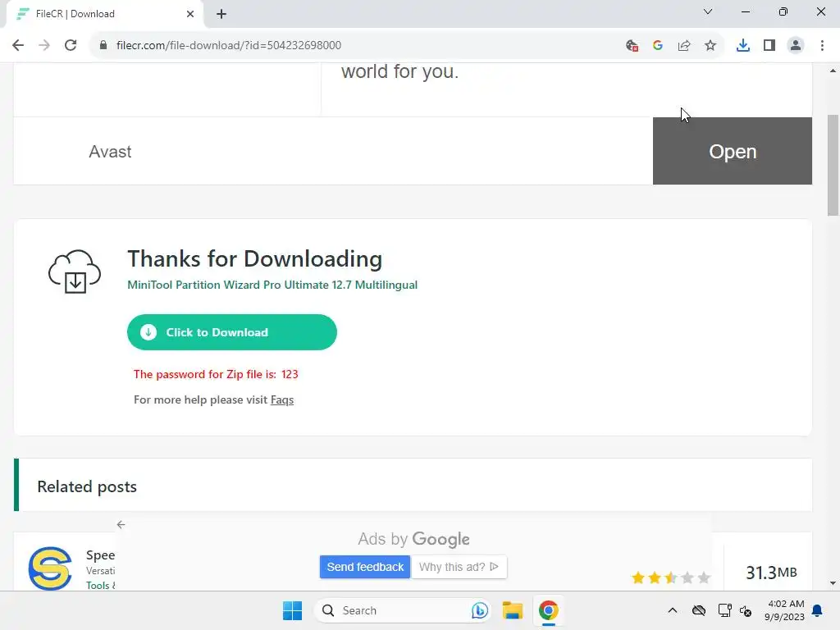
Task: Reload the FileCR page
Action: pos(71,46)
